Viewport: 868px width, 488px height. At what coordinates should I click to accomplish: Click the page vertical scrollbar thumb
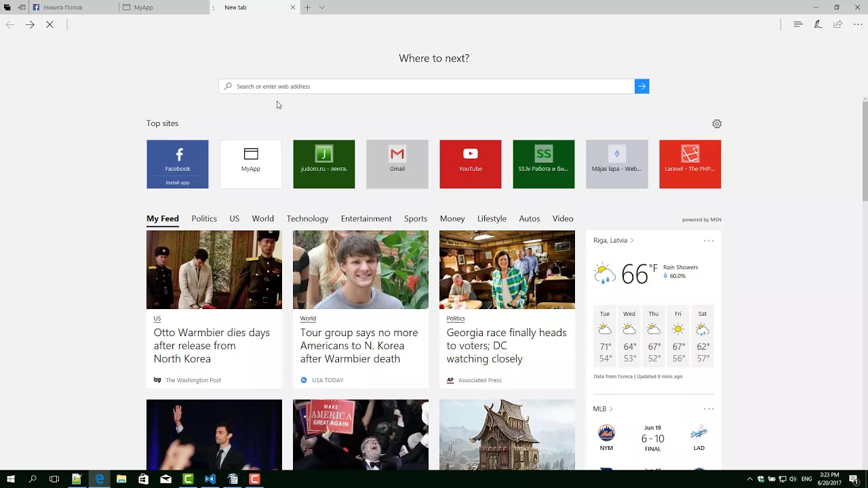(x=865, y=150)
